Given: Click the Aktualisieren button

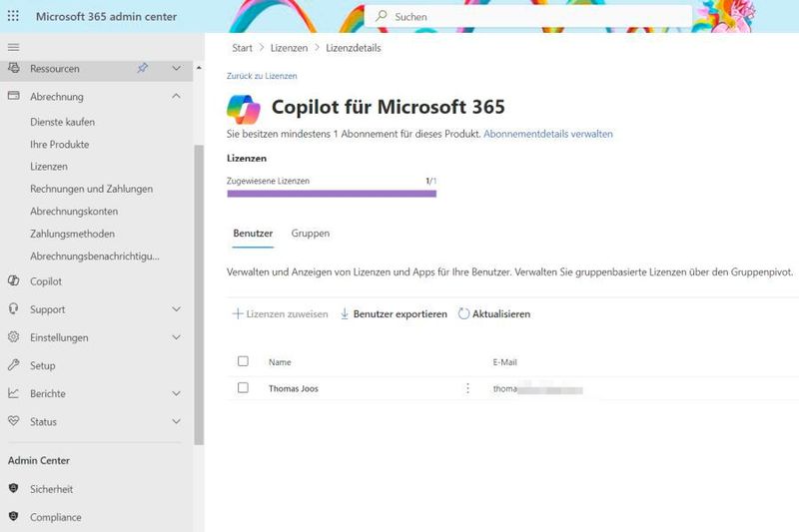Looking at the screenshot, I should (494, 313).
